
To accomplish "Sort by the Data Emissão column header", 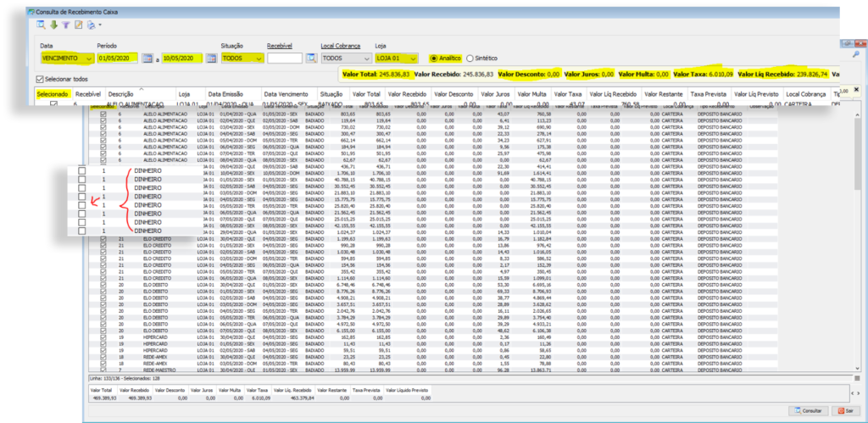I will click(x=232, y=95).
